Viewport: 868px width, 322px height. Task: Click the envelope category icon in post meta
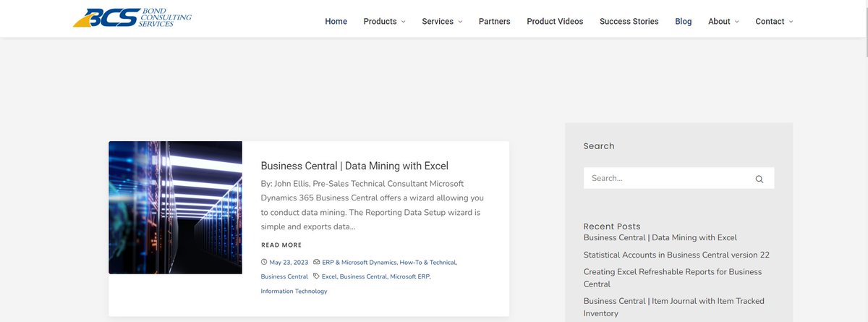click(x=316, y=262)
